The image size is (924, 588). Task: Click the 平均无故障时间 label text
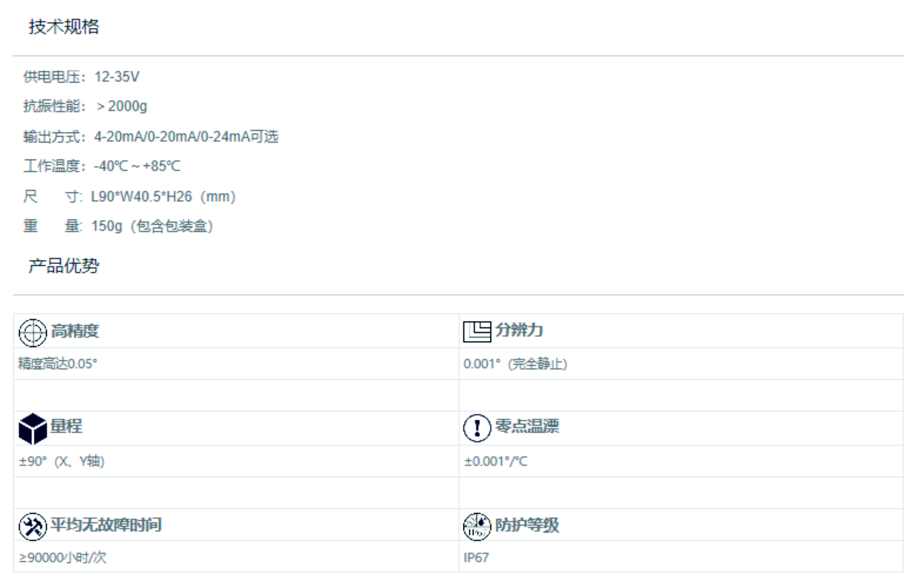coord(106,525)
